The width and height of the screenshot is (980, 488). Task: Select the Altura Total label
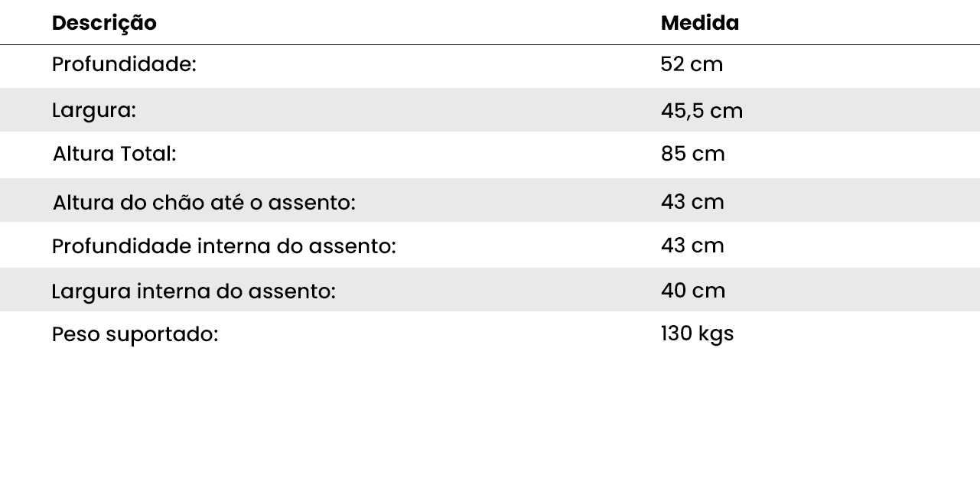tap(115, 155)
